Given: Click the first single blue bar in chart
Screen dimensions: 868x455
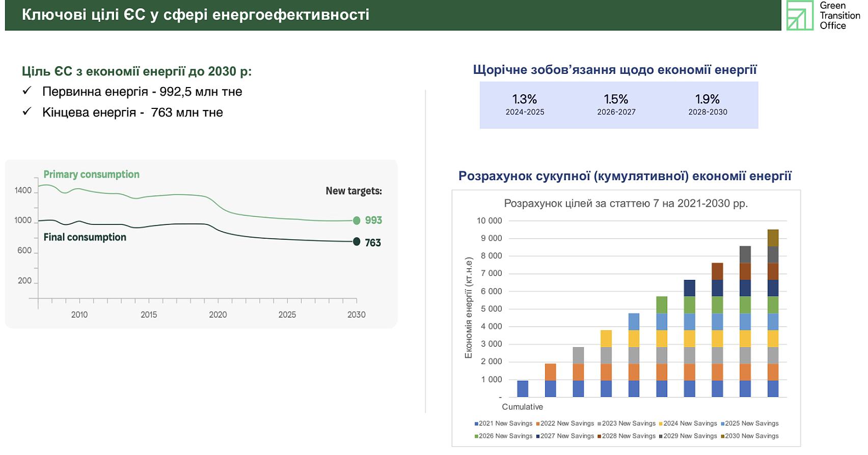Looking at the screenshot, I should click(523, 389).
